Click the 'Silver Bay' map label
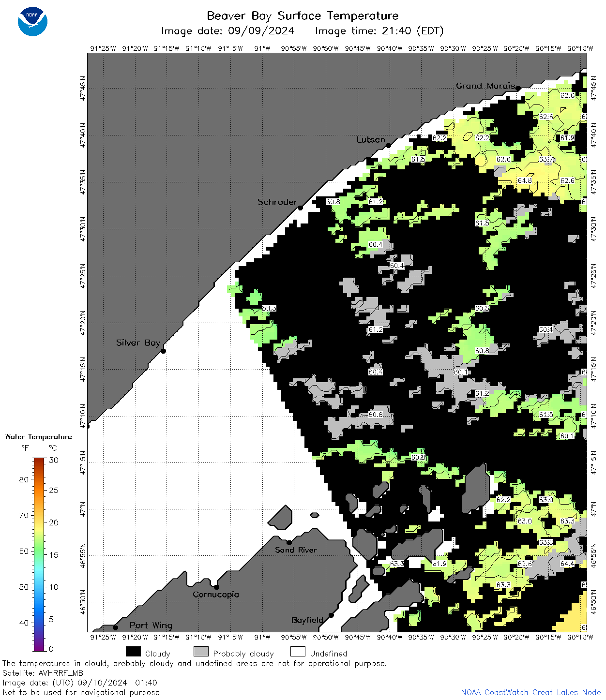This screenshot has height=700, width=606. coord(138,343)
